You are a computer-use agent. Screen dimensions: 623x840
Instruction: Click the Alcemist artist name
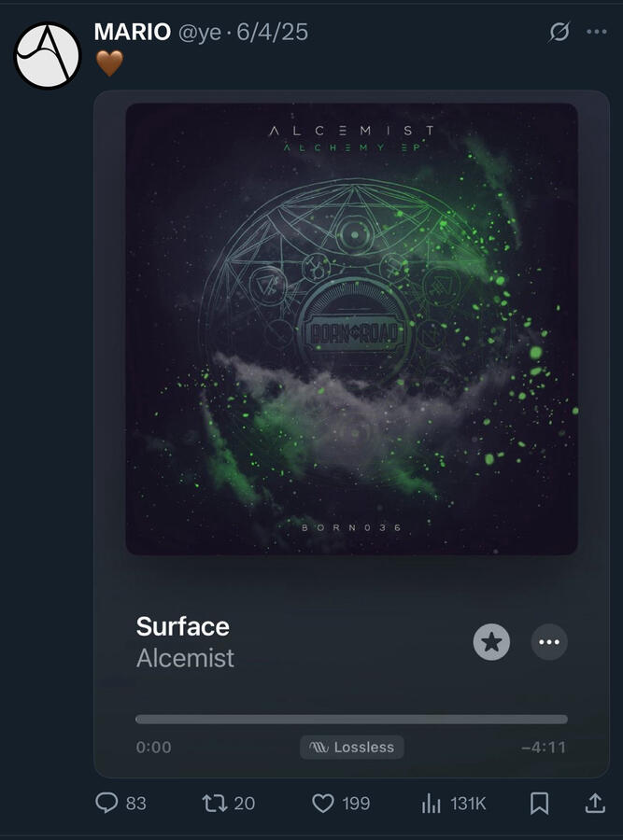186,658
